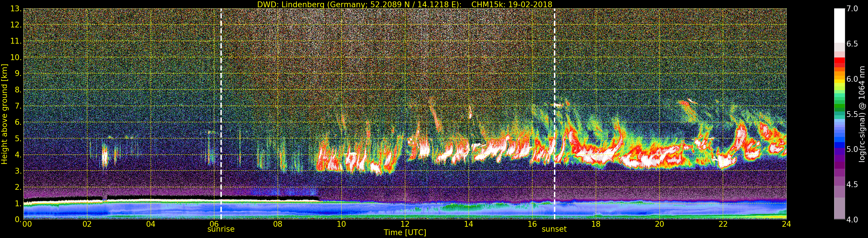Image resolution: width=868 pixels, height=238 pixels.
Task: Click the 1. tick on the height axis
Action: (x=18, y=203)
